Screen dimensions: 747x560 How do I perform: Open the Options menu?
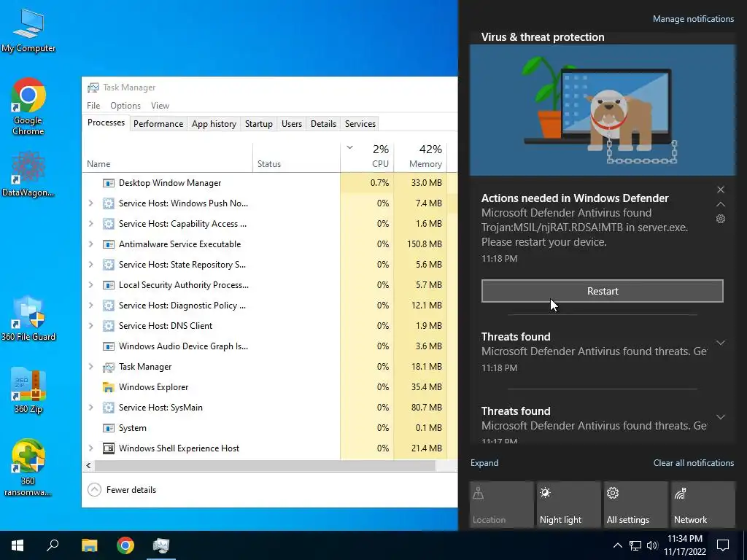click(125, 106)
